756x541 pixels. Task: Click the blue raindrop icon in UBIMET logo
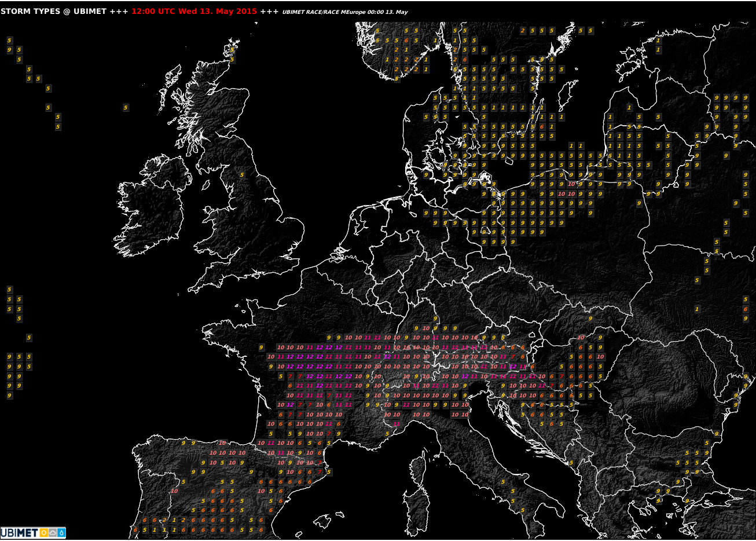tap(61, 533)
